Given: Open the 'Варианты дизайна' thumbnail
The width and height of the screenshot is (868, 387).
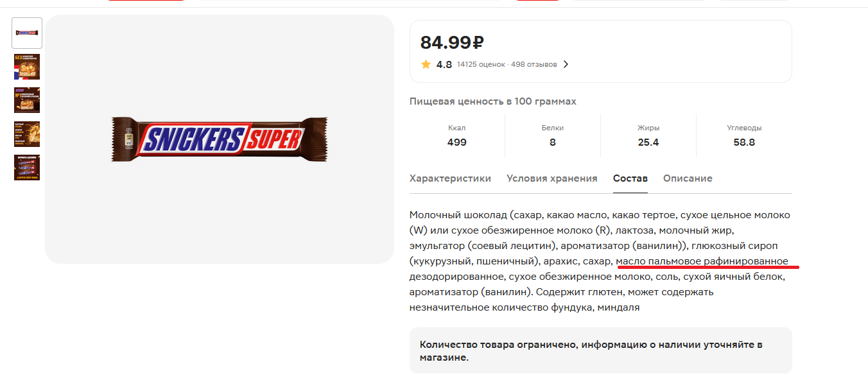Looking at the screenshot, I should [27, 168].
